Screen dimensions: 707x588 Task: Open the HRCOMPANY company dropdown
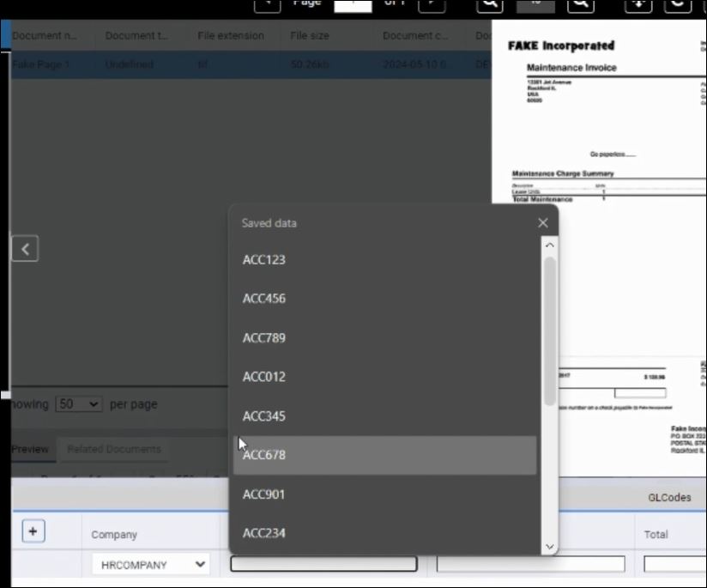click(151, 565)
